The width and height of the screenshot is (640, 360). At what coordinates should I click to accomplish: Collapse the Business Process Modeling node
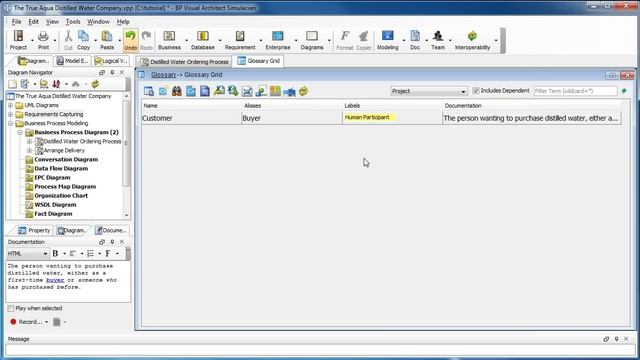point(11,123)
